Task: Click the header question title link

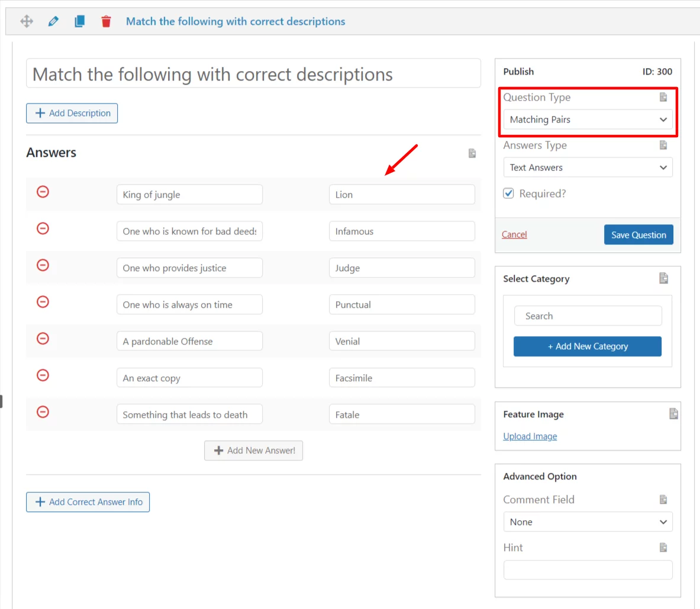Action: click(236, 21)
